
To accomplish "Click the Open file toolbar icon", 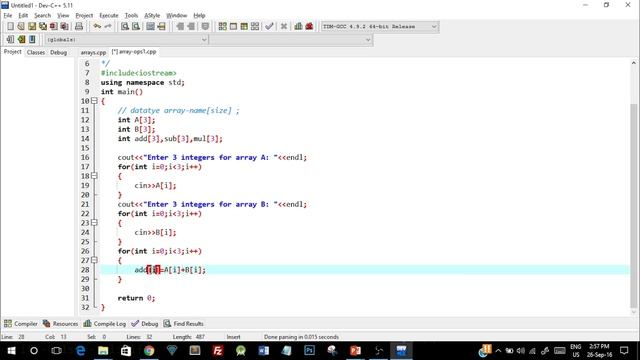I will [x=21, y=27].
